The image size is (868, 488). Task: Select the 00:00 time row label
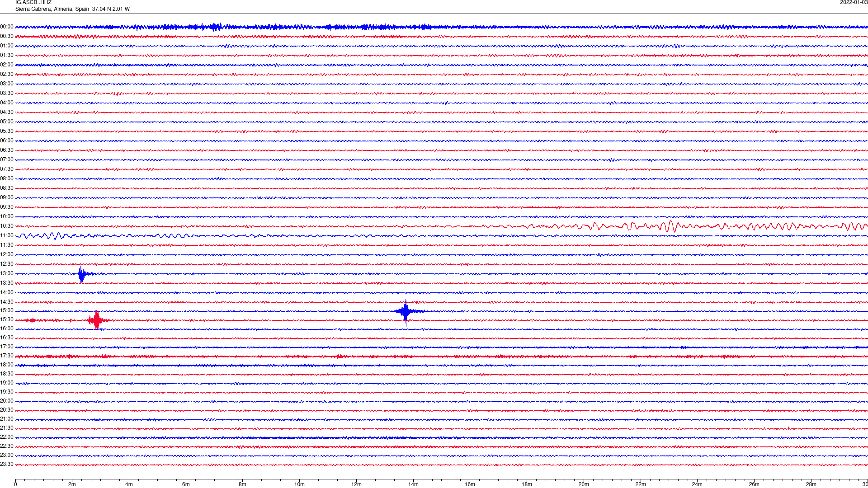pyautogui.click(x=7, y=27)
